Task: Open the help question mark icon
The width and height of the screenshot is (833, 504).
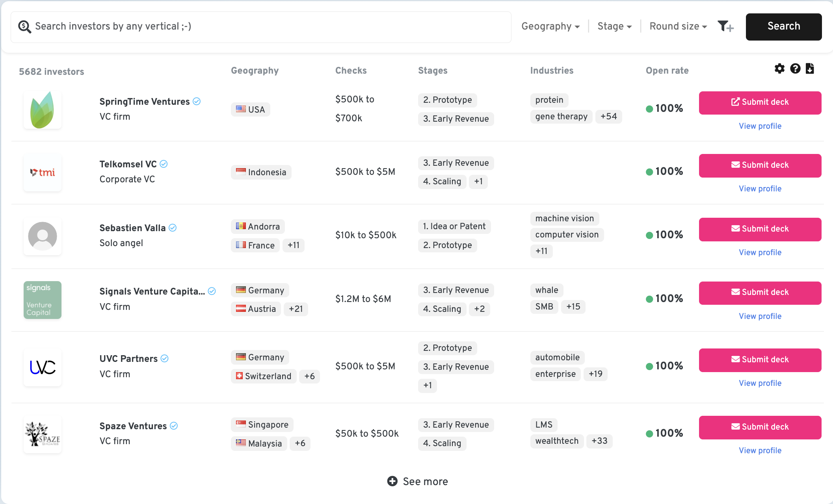Action: point(795,69)
